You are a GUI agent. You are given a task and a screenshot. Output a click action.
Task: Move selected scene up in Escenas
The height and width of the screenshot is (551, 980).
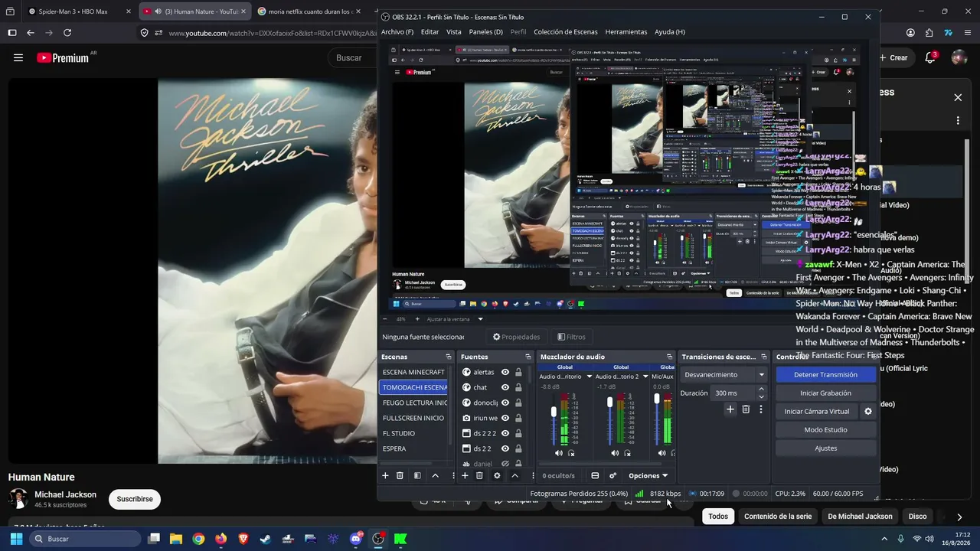(x=436, y=475)
